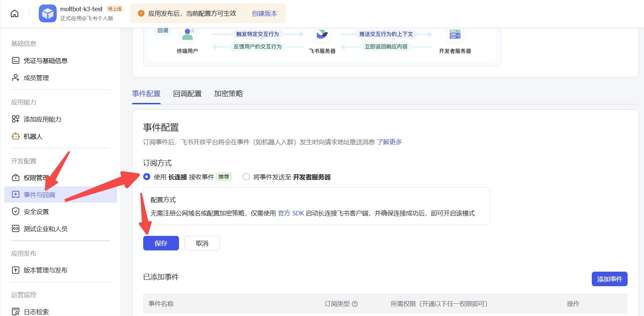This screenshot has width=644, height=316.
Task: Go to 添加应用能力 page
Action: tap(42, 119)
